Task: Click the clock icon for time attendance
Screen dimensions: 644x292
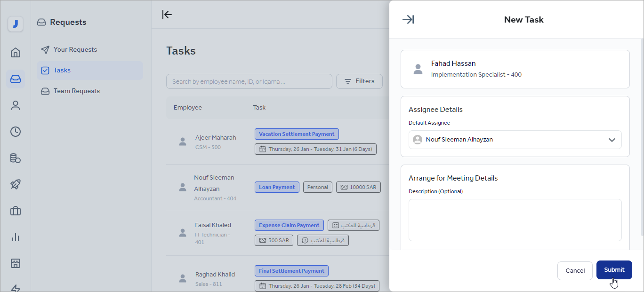Action: [x=16, y=132]
